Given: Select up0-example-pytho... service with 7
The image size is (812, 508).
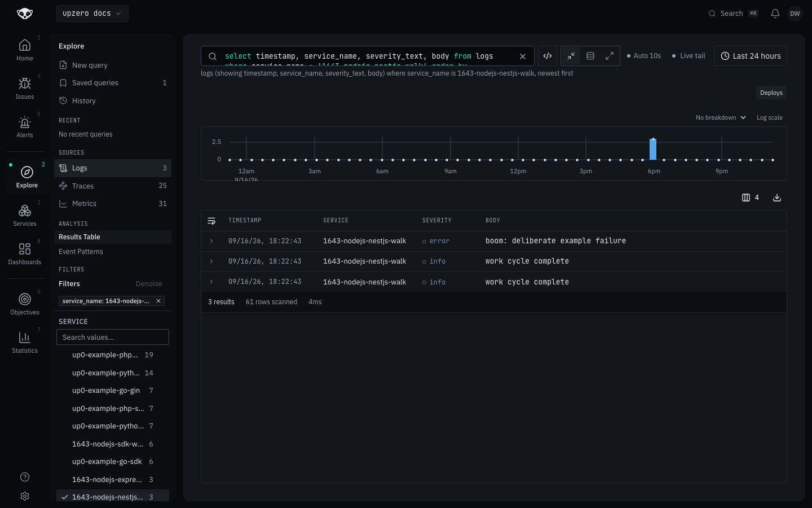Looking at the screenshot, I should tap(113, 426).
